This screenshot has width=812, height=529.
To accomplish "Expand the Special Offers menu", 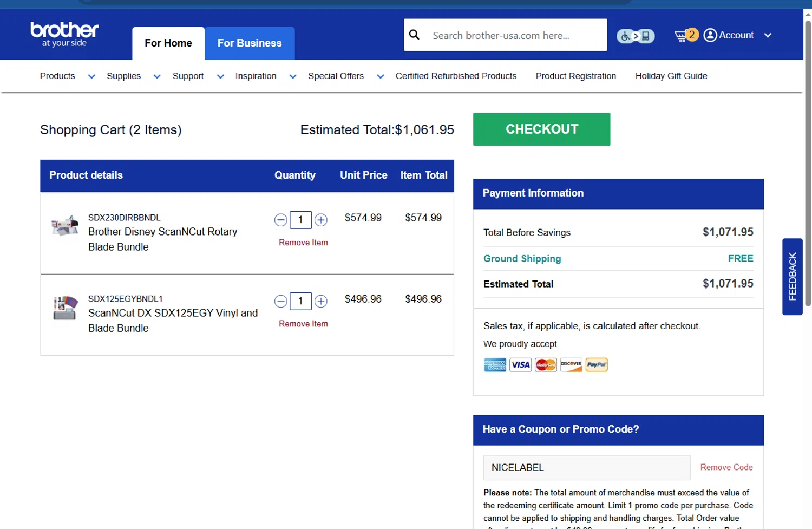I will click(381, 76).
